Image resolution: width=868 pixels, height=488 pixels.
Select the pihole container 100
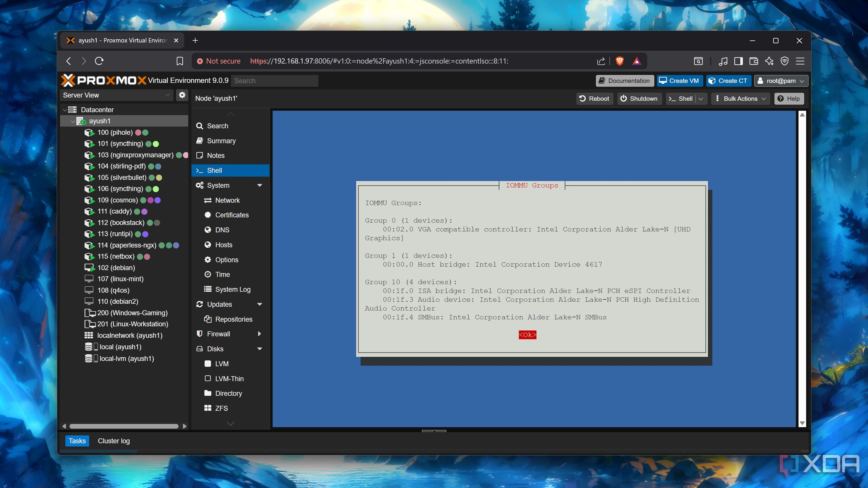pos(115,132)
